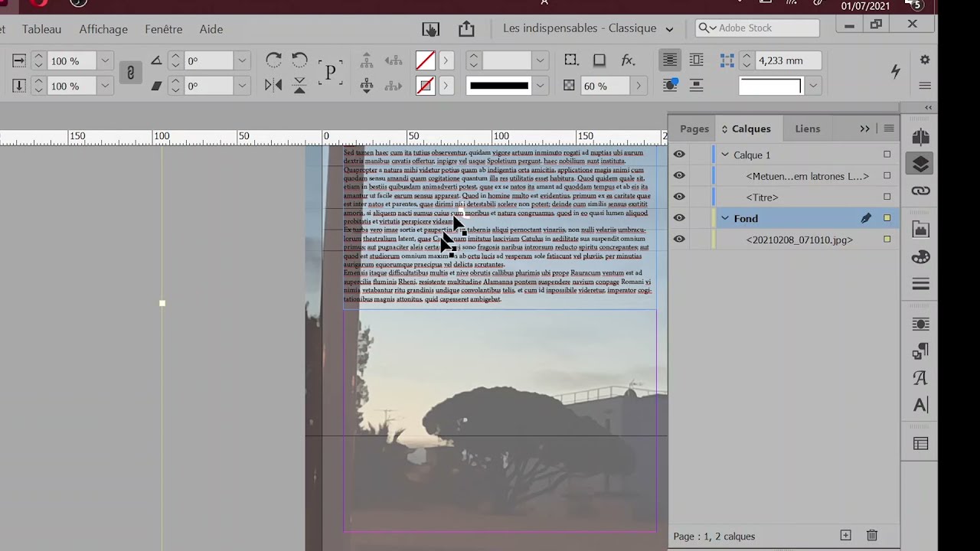Open the Affichage menu
The image size is (980, 551).
point(103,29)
